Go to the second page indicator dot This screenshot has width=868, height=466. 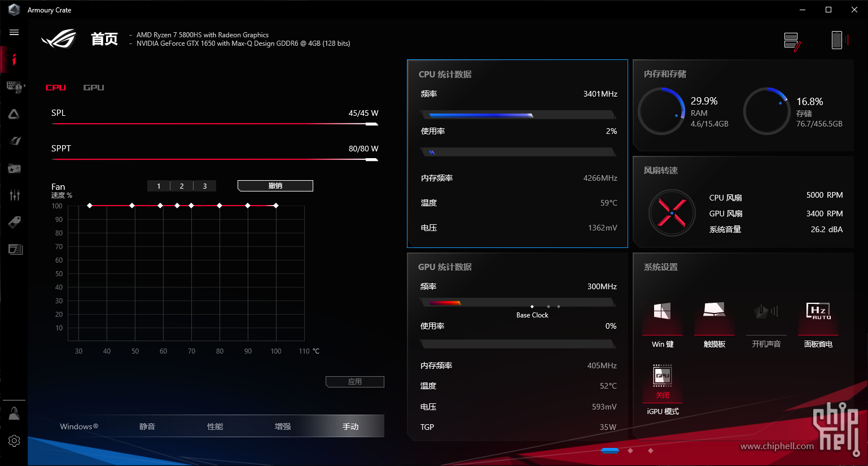tap(630, 451)
